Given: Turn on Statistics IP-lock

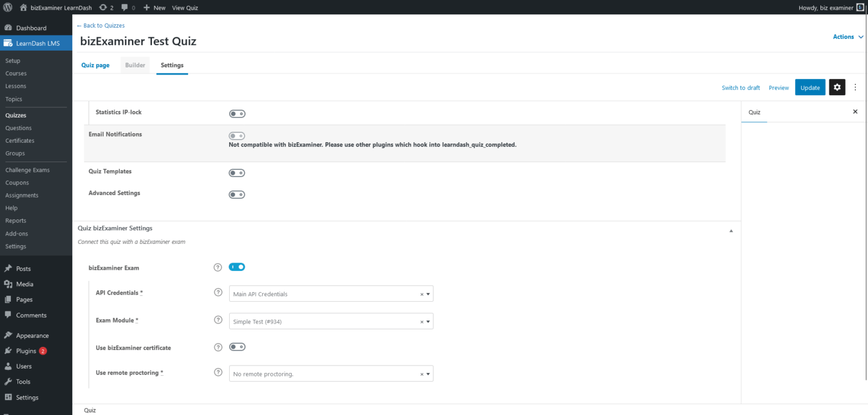Looking at the screenshot, I should click(237, 113).
